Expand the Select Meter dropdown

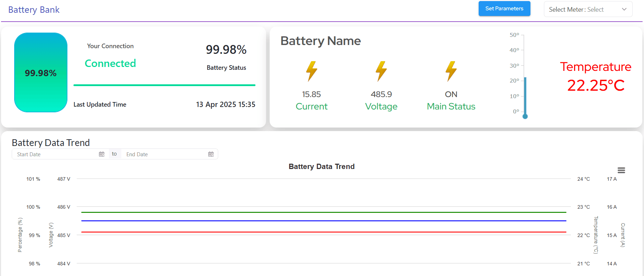(x=588, y=9)
